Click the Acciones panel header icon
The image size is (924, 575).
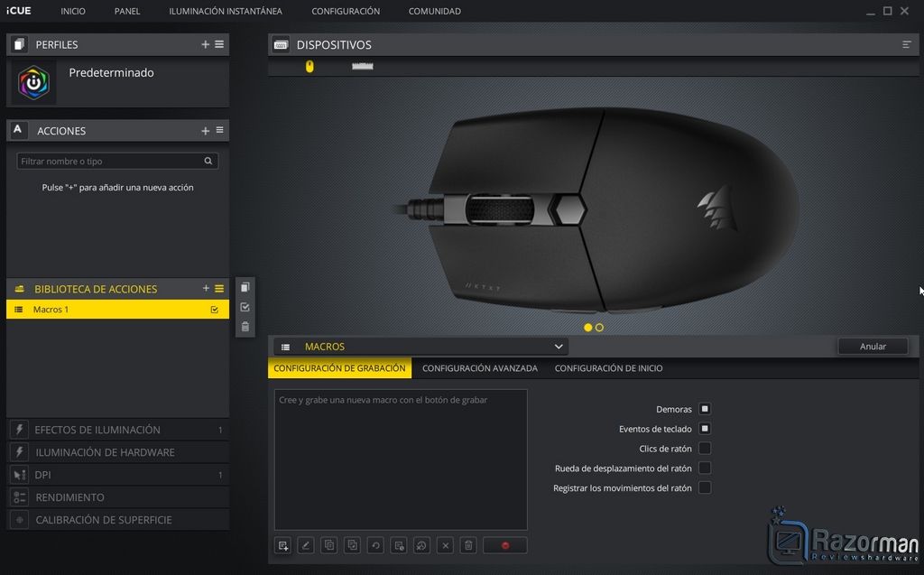click(x=18, y=130)
